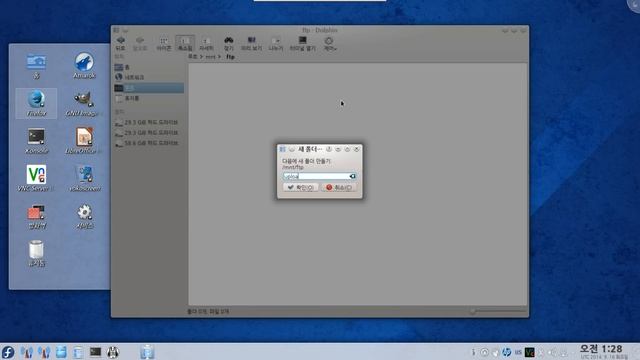The image size is (640, 360).
Task: Click the penguin icon in the taskbar
Action: point(113,352)
